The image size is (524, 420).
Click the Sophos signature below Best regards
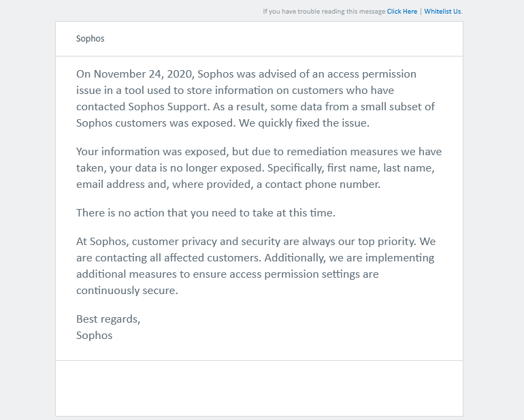[95, 335]
